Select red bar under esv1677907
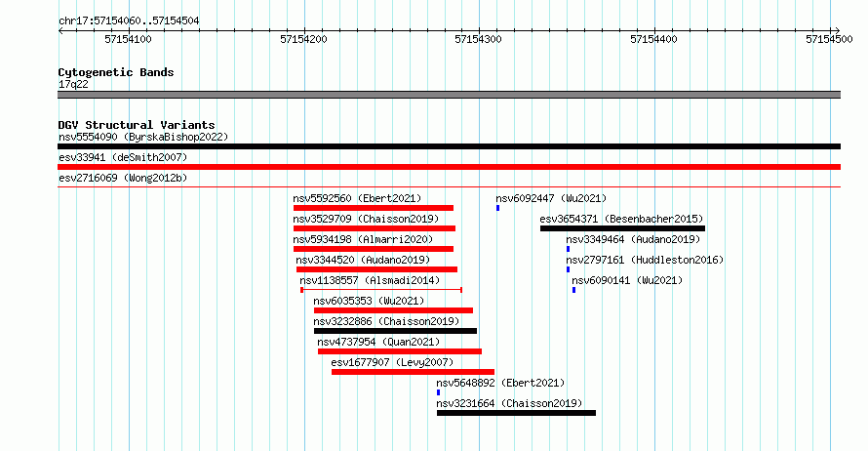Image resolution: width=868 pixels, height=451 pixels. (413, 372)
